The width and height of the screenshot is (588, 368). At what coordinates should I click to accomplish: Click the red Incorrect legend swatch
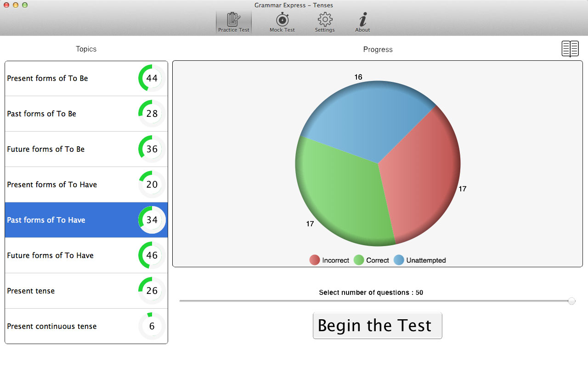[315, 260]
